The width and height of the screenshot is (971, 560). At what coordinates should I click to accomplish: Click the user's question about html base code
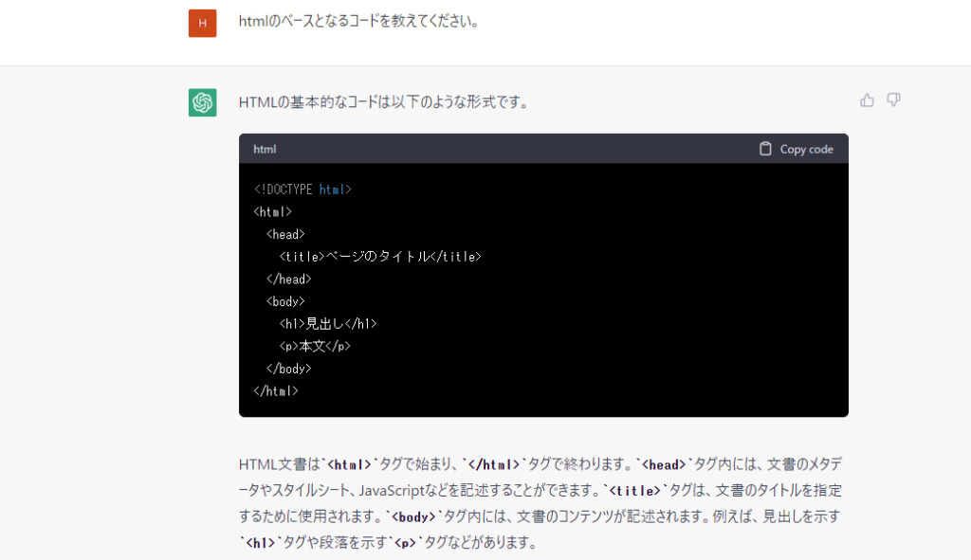tap(358, 21)
